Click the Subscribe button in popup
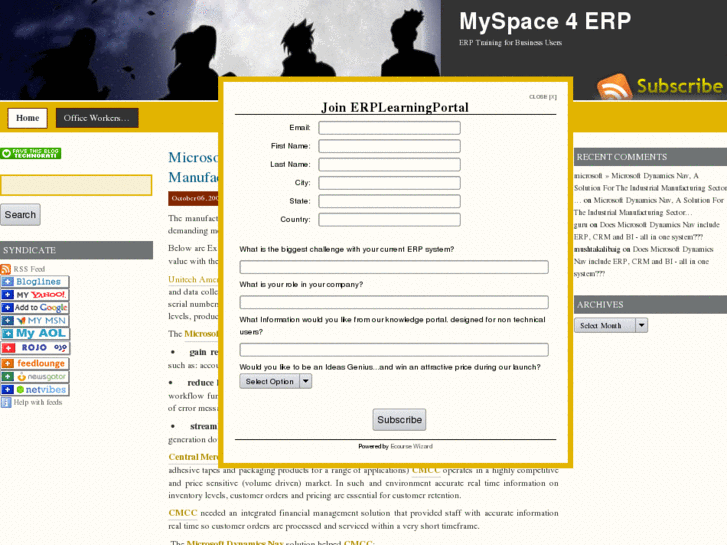Screen dimensions: 727x545 pos(399,420)
